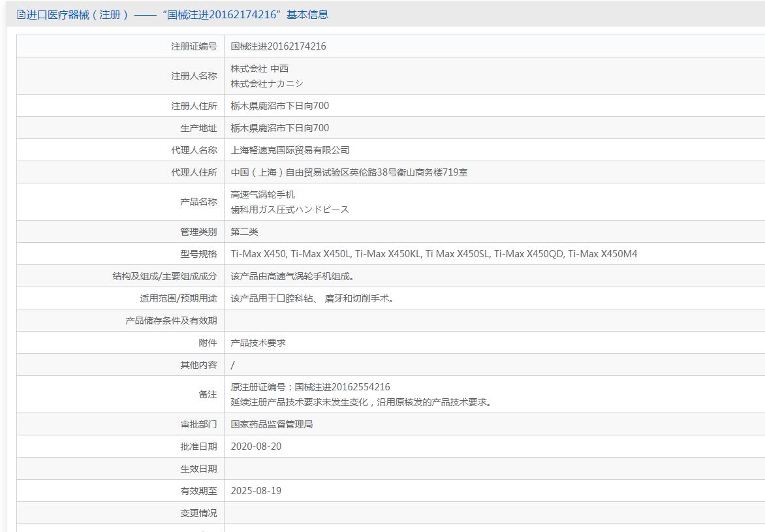The width and height of the screenshot is (765, 532).
Task: Click the 批准日期 label
Action: [198, 446]
